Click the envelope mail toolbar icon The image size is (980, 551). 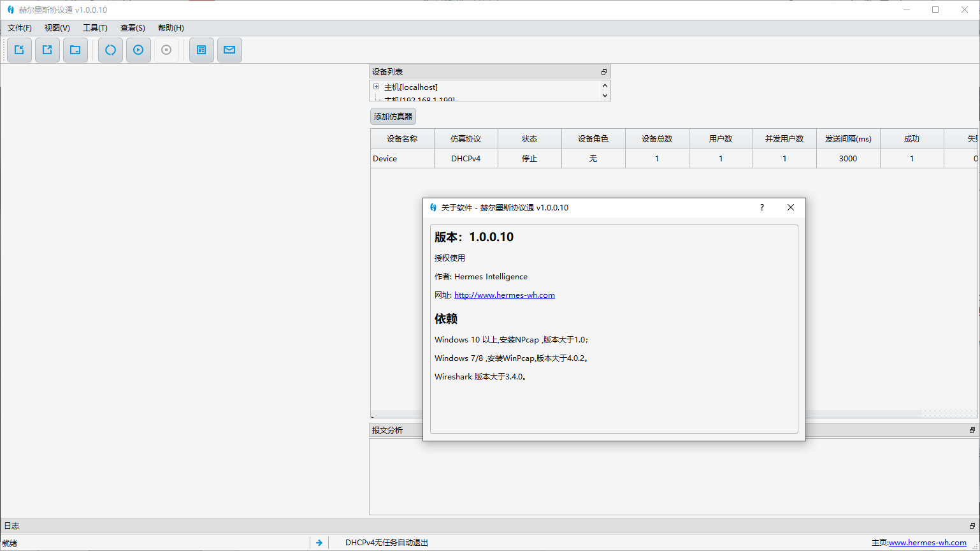[x=229, y=50]
